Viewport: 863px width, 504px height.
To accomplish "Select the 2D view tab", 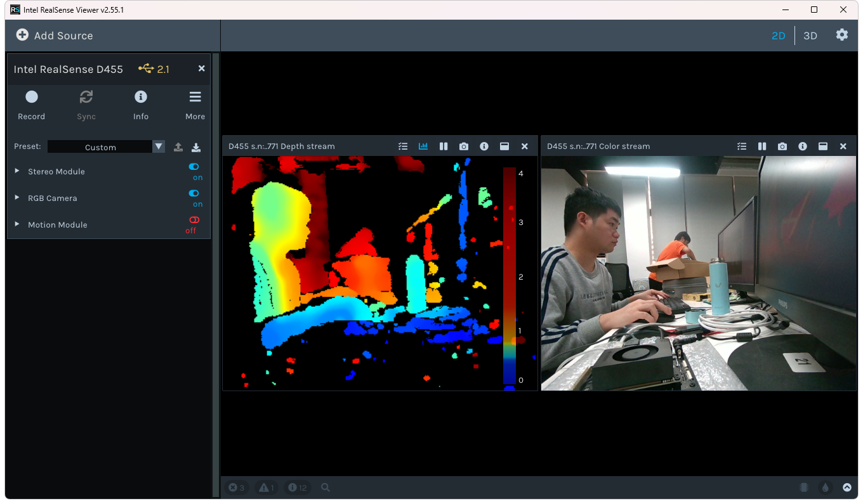I will click(779, 36).
